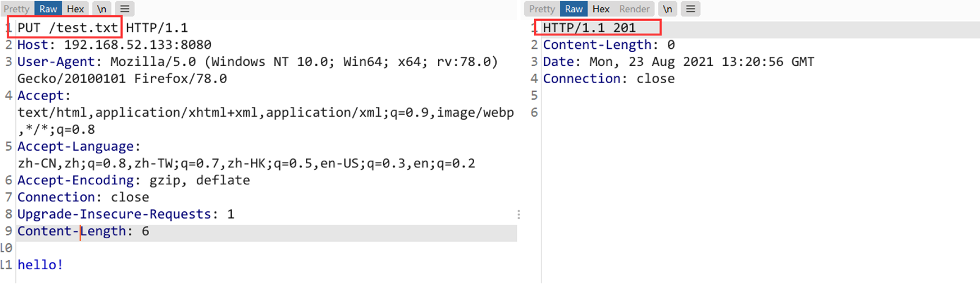Click the hello! request body text

(40, 265)
